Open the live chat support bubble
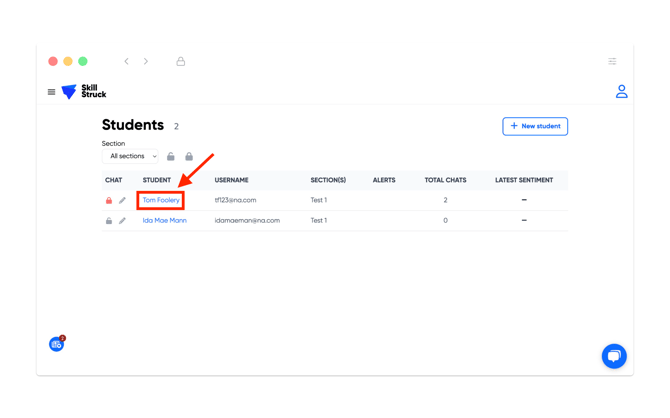Image resolution: width=670 pixels, height=418 pixels. (614, 356)
